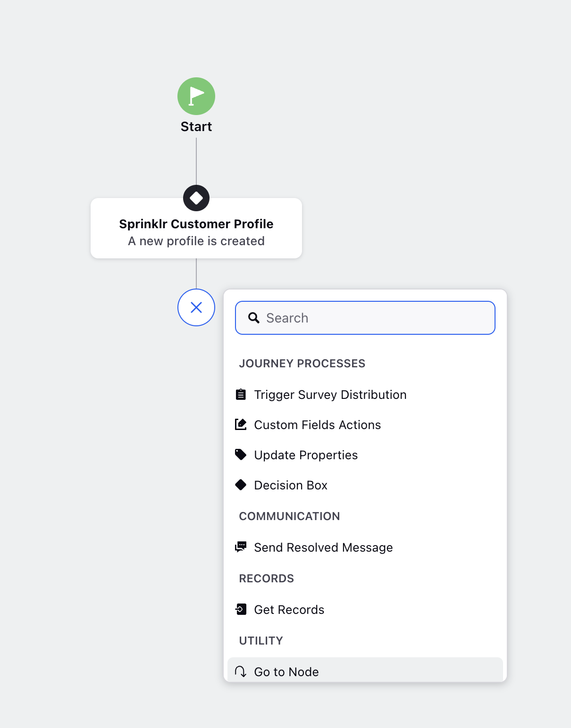The width and height of the screenshot is (571, 728).
Task: Click the Go to Node arrow icon
Action: tap(241, 671)
